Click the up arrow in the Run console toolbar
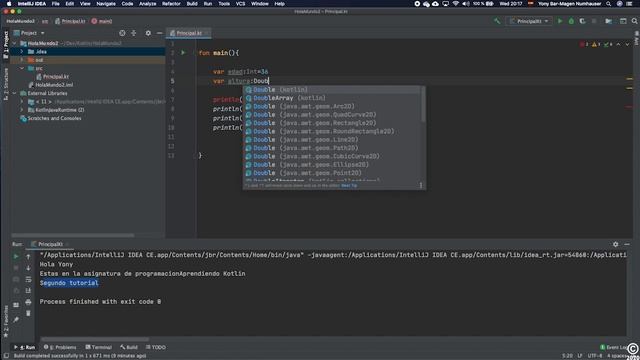This screenshot has height=360, width=640. point(28,256)
